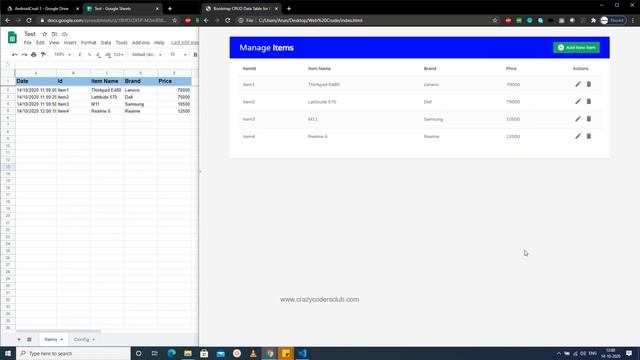Click the formula bar in Sheets

coord(106,64)
